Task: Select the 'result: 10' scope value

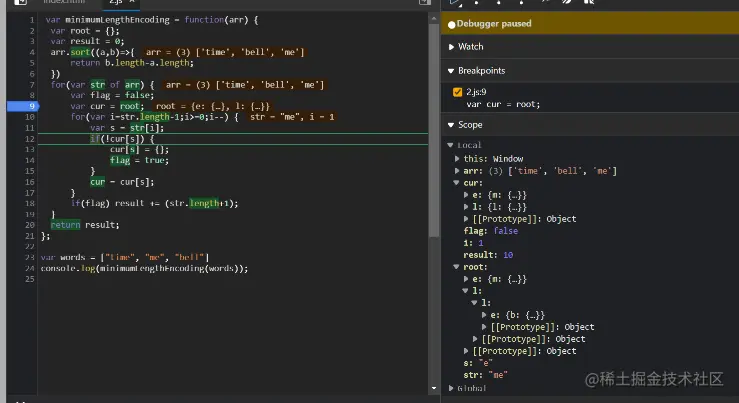Action: (x=488, y=255)
